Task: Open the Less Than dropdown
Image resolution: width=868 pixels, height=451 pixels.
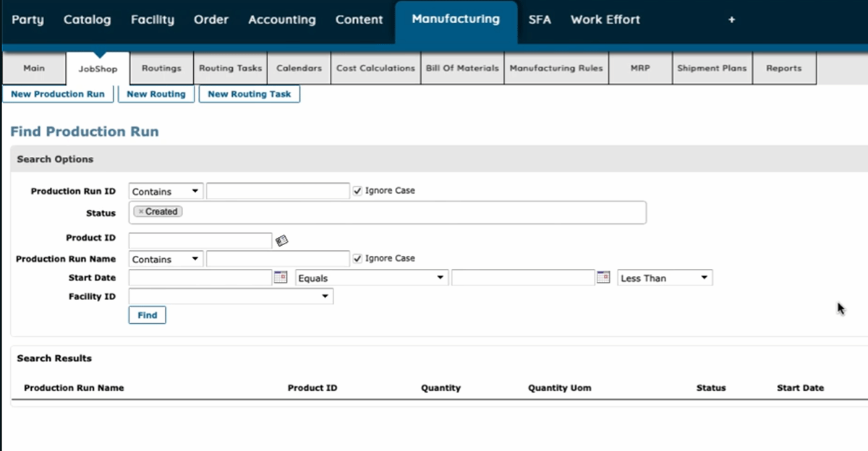Action: tap(663, 277)
